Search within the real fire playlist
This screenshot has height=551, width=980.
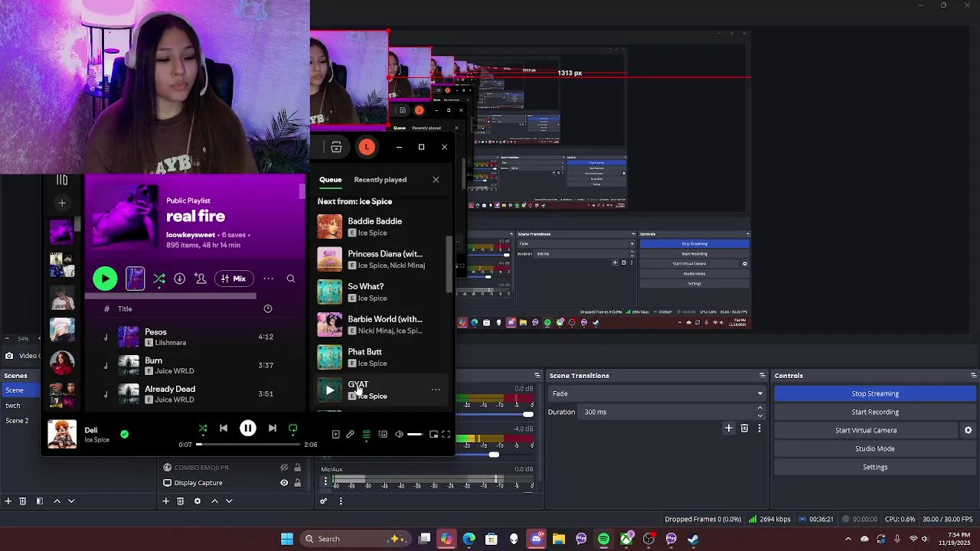point(291,279)
